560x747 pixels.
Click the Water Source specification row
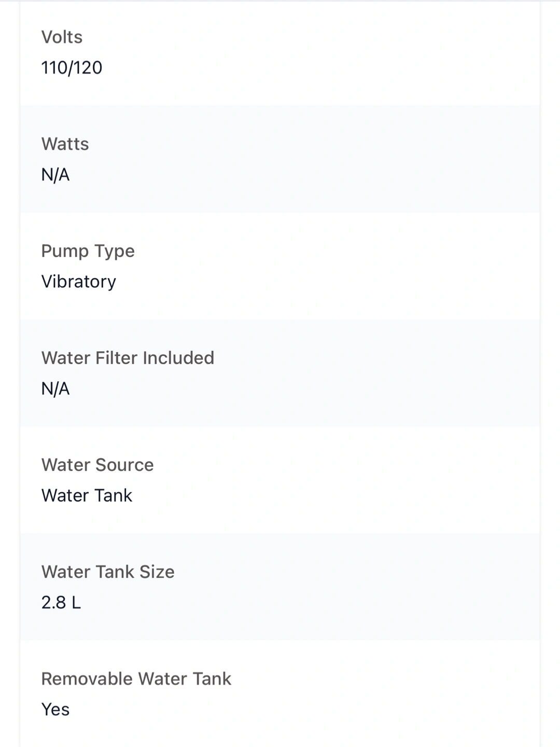coord(280,479)
